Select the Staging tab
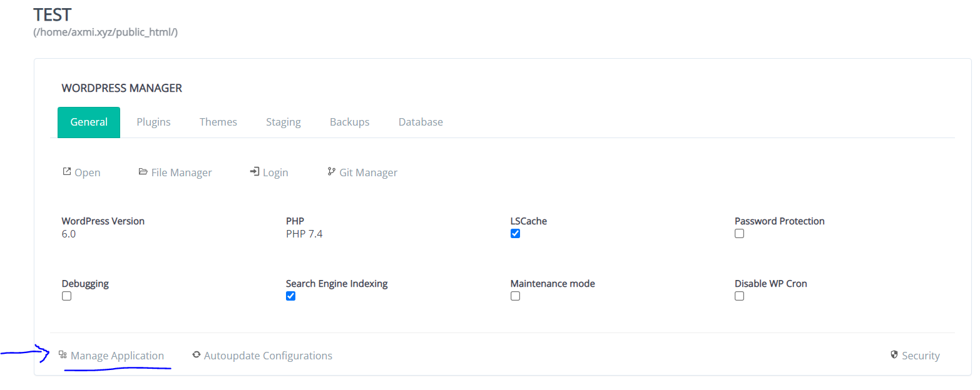Viewport: 980px width, 390px height. 283,122
